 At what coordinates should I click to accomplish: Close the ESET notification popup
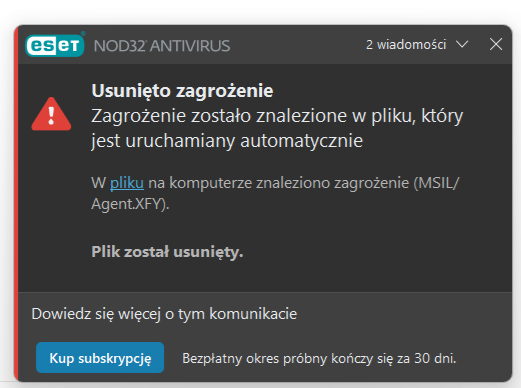(496, 44)
